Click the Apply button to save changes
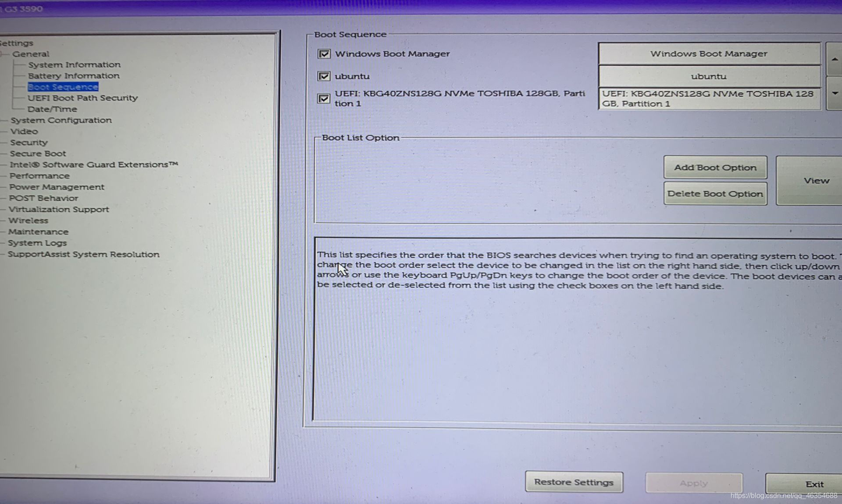 tap(692, 483)
